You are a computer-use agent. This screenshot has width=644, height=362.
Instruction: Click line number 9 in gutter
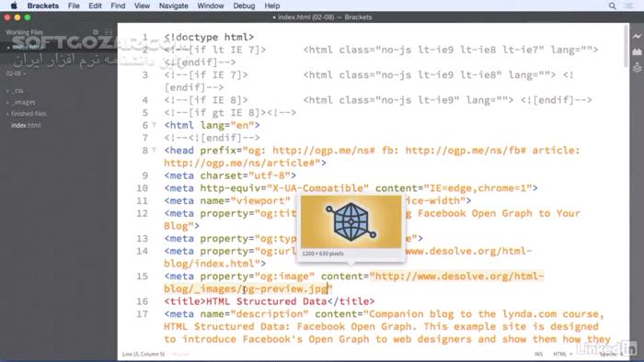pyautogui.click(x=144, y=175)
